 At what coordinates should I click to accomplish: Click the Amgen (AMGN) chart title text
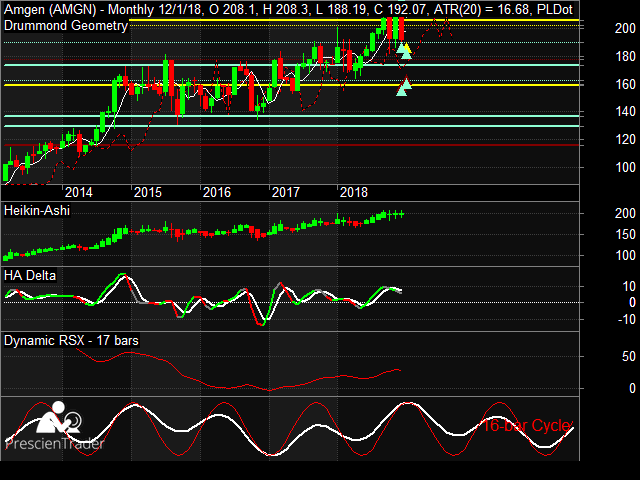[52, 9]
